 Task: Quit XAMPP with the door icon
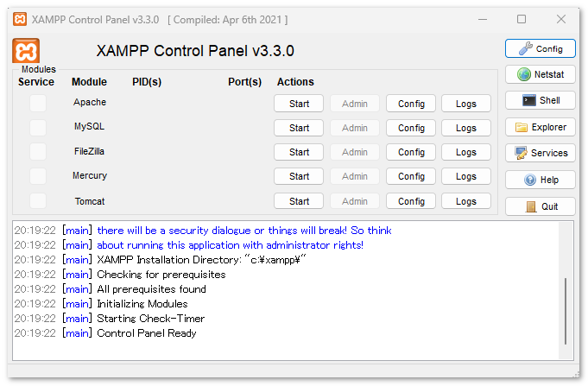click(x=540, y=206)
